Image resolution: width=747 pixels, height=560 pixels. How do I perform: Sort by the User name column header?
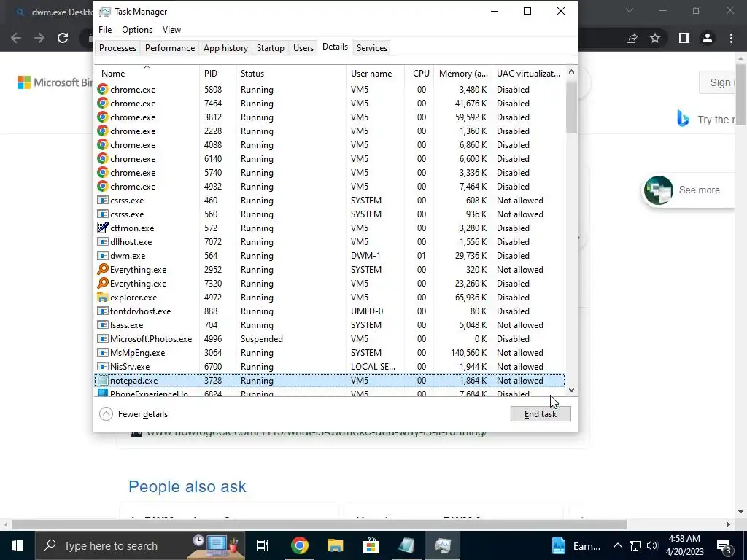(376, 74)
